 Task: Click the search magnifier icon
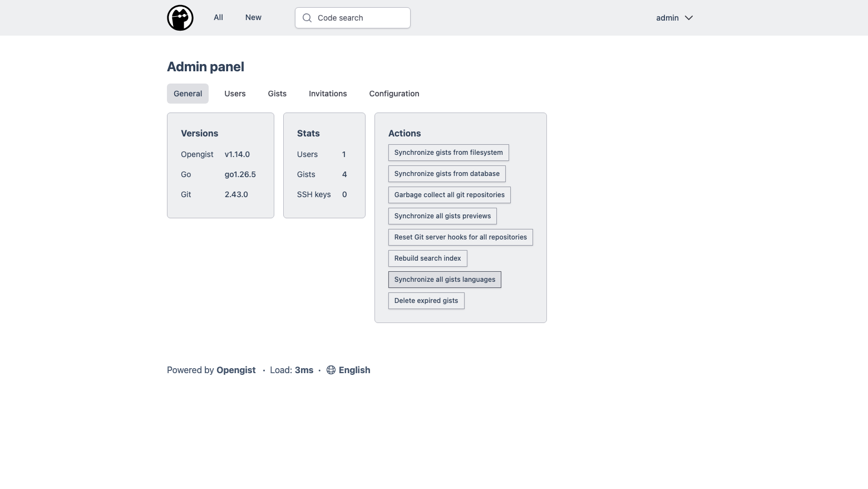click(x=307, y=18)
